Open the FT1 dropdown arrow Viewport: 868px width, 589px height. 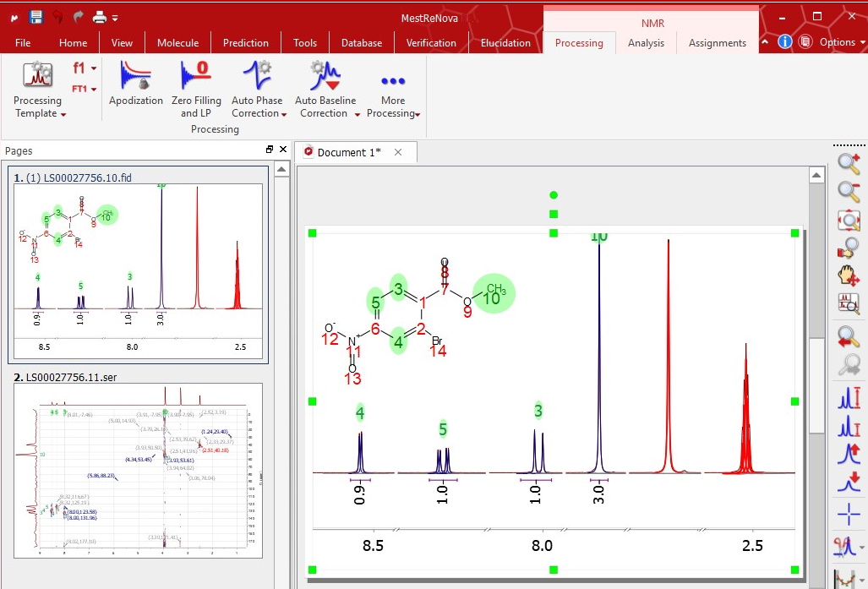94,89
